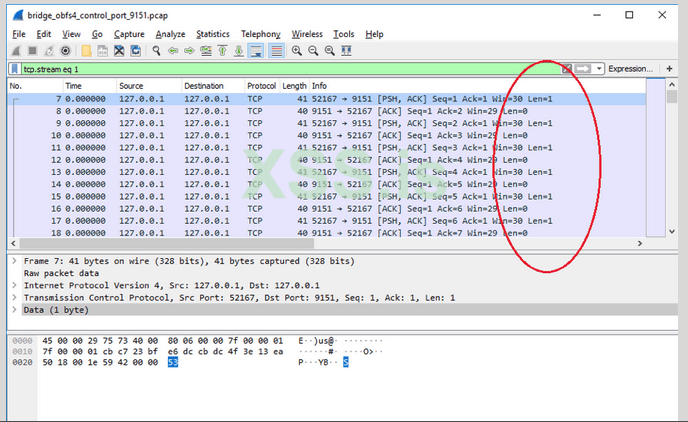The image size is (688, 422).
Task: Click the horizontal scrollbar left arrow
Action: 13,243
